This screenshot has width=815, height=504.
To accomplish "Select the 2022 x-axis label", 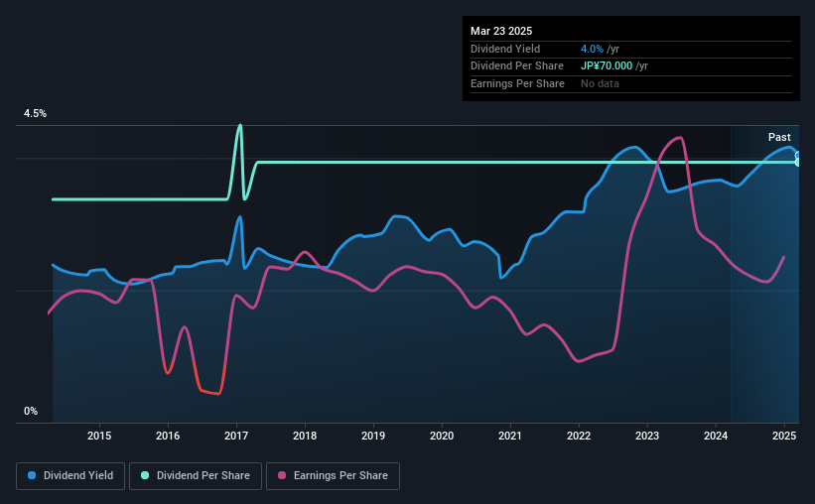I will point(579,436).
